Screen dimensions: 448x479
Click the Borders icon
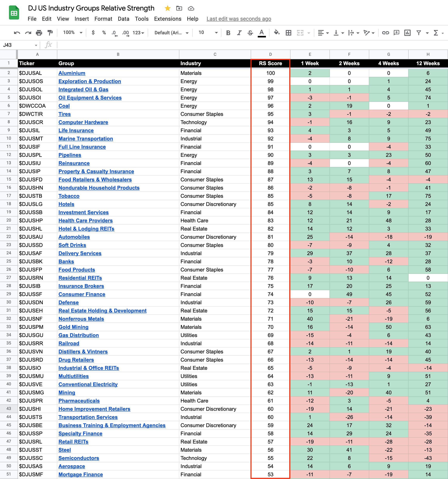point(288,33)
